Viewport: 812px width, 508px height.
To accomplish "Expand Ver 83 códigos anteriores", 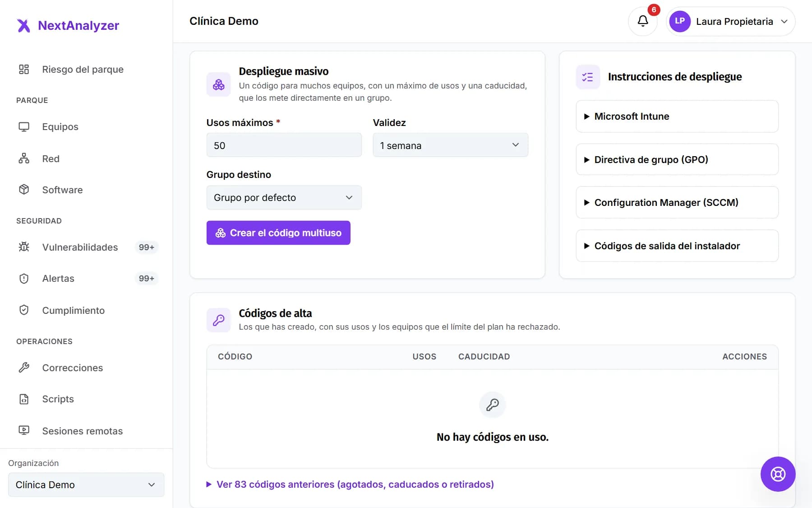I will point(350,484).
